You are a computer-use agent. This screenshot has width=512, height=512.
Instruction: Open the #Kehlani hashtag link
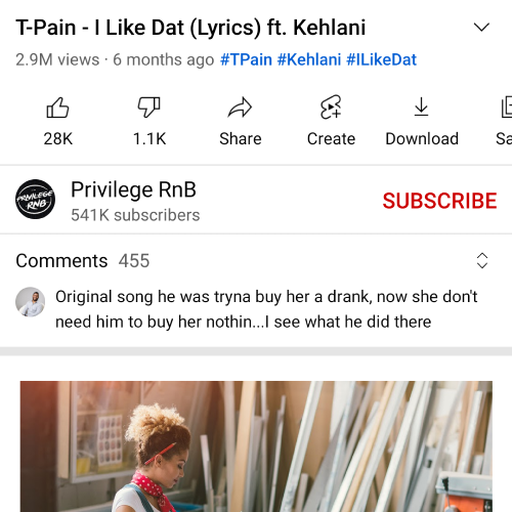pos(309,60)
